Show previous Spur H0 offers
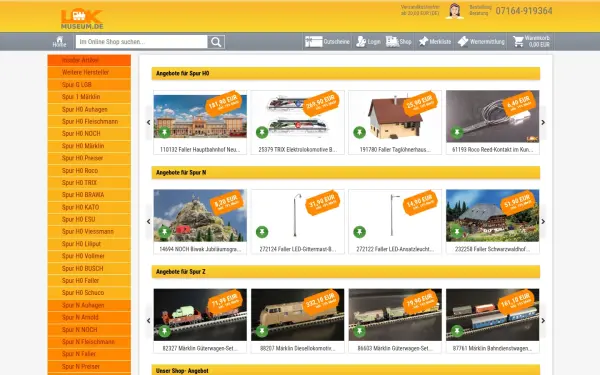 click(x=148, y=122)
